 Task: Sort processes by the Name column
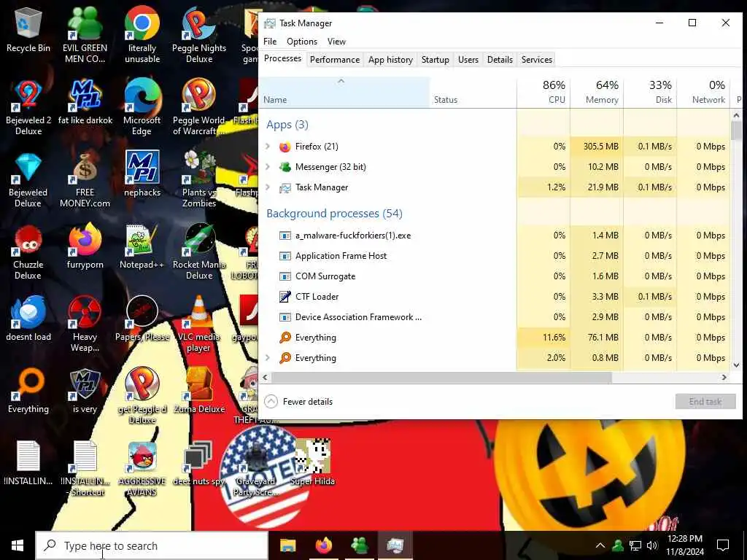344,93
